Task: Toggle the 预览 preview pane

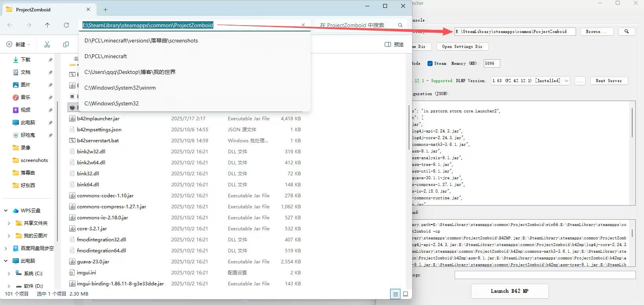Action: point(394,44)
